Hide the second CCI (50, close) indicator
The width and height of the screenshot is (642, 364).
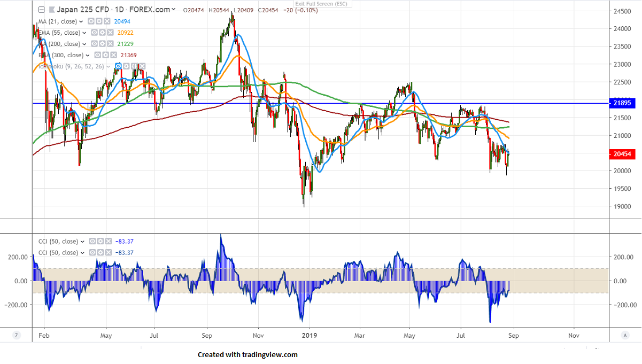point(91,252)
